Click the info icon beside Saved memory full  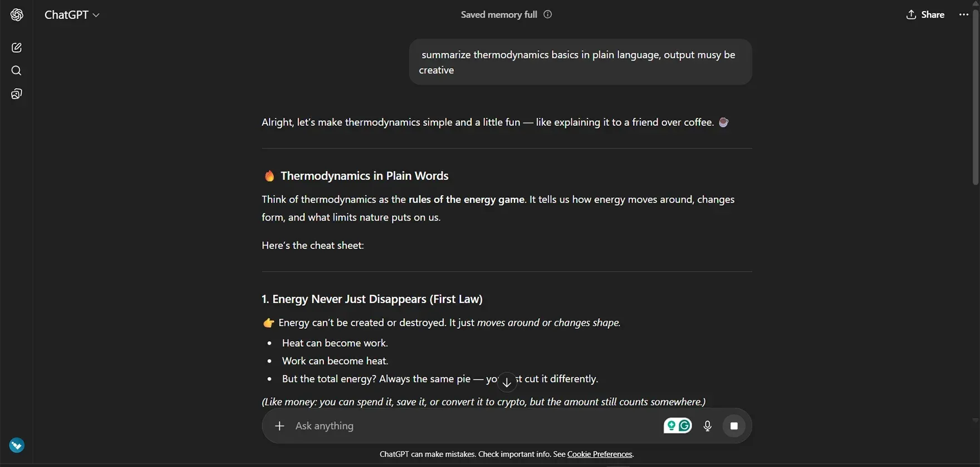[x=548, y=14]
